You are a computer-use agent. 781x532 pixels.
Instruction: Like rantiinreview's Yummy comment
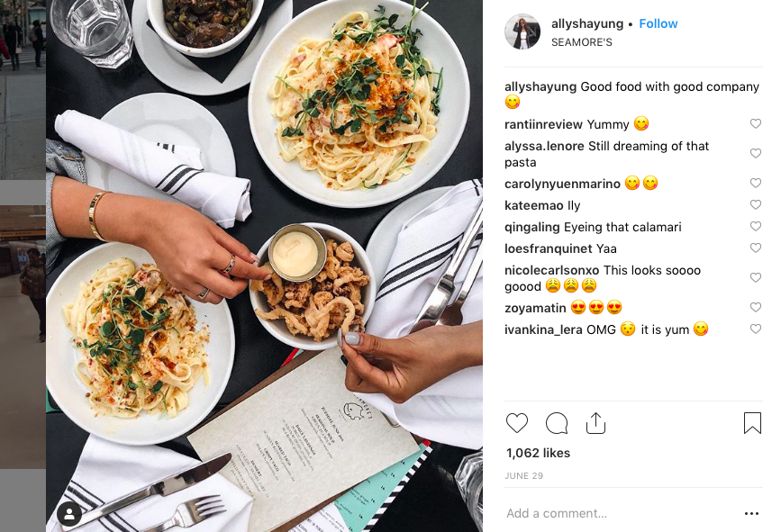(x=756, y=123)
